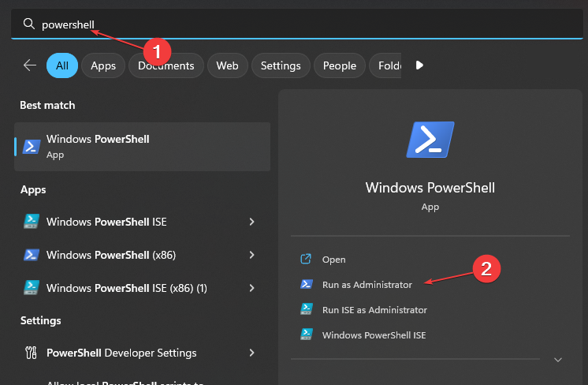The width and height of the screenshot is (588, 385).
Task: Expand PowerShell Developer Settings chevron
Action: (252, 353)
